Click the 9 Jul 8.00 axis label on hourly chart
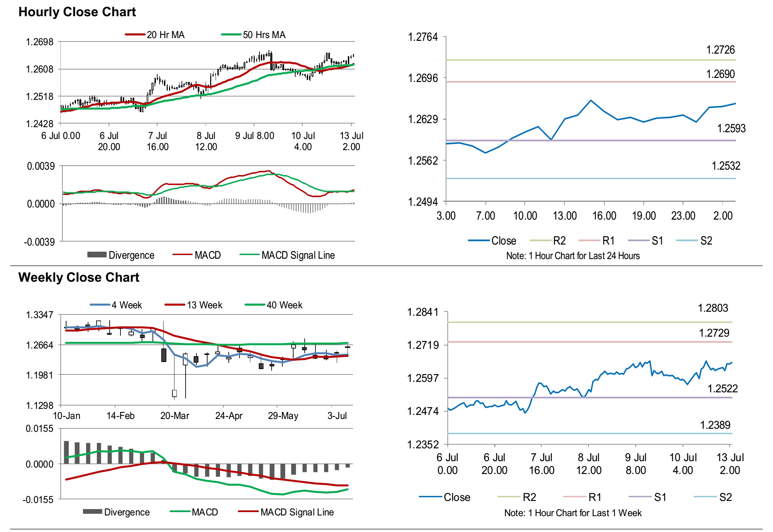 pos(254,136)
